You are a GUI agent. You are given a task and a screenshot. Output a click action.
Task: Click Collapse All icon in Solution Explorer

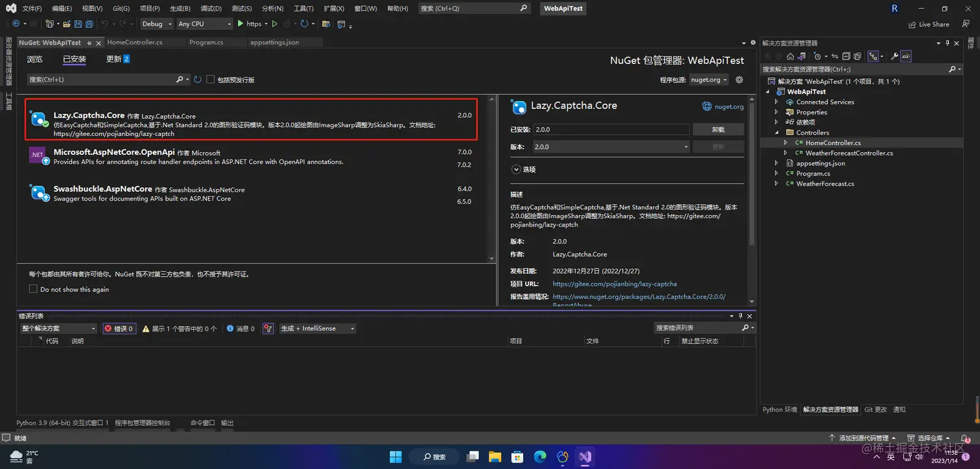846,56
